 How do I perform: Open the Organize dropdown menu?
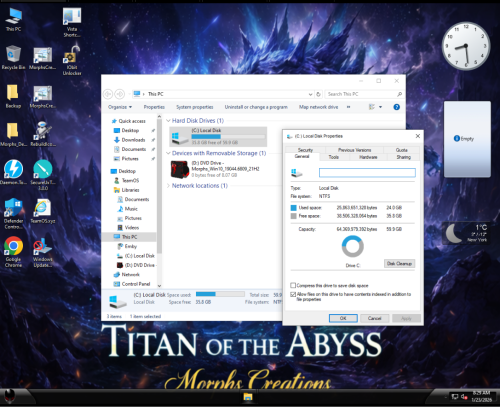point(120,107)
